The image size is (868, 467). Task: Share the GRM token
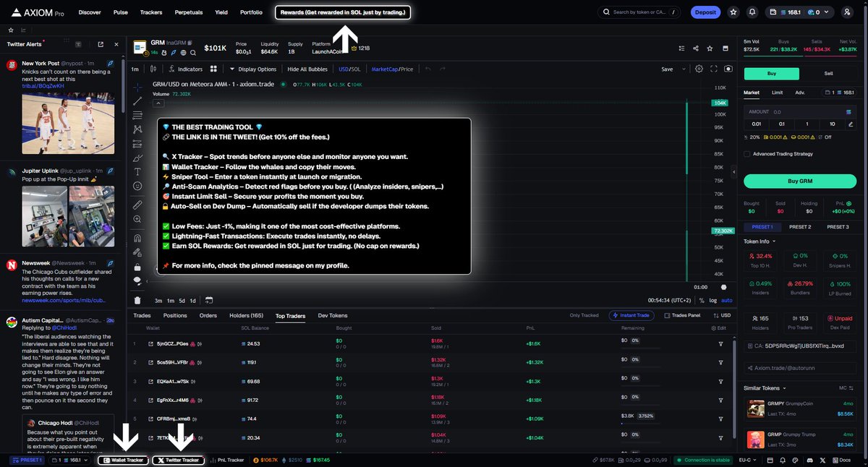695,48
